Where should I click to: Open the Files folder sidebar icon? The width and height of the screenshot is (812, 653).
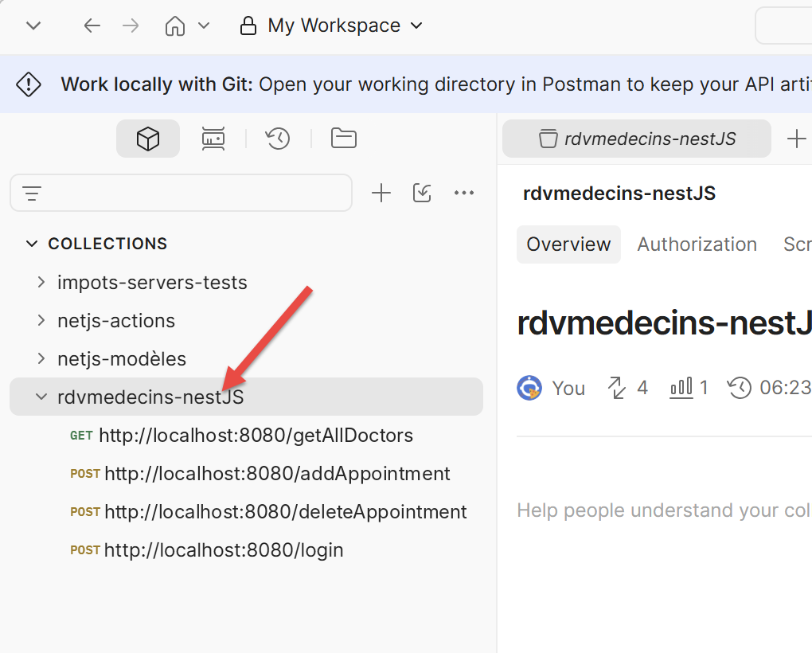(343, 139)
